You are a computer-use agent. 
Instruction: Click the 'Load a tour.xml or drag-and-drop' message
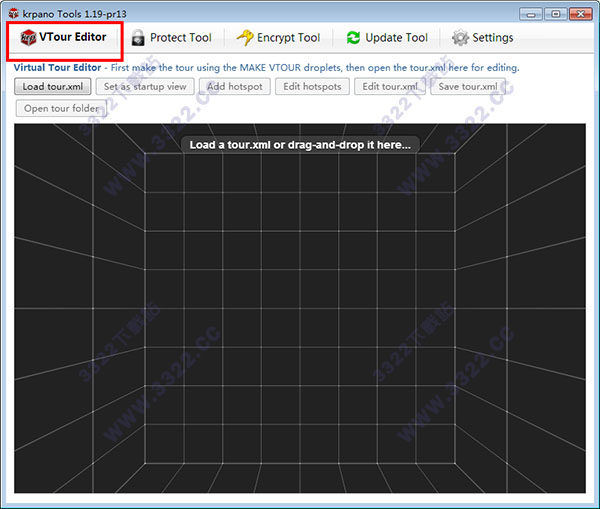300,145
